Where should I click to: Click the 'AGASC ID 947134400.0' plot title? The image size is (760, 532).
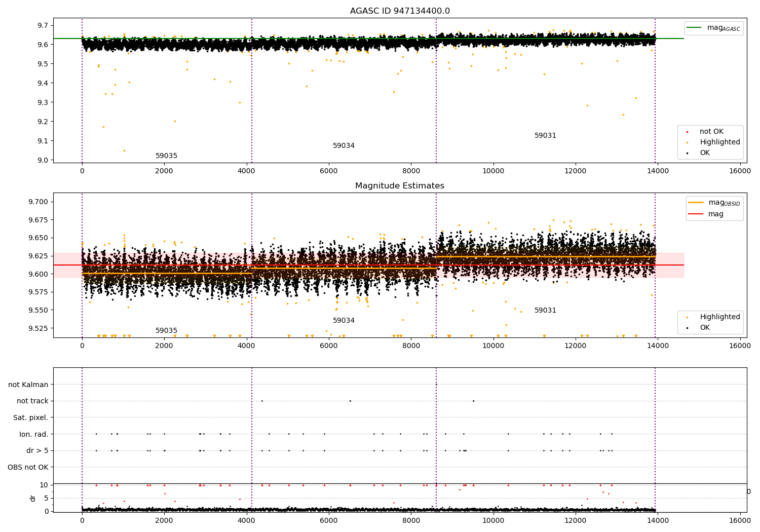coord(400,11)
